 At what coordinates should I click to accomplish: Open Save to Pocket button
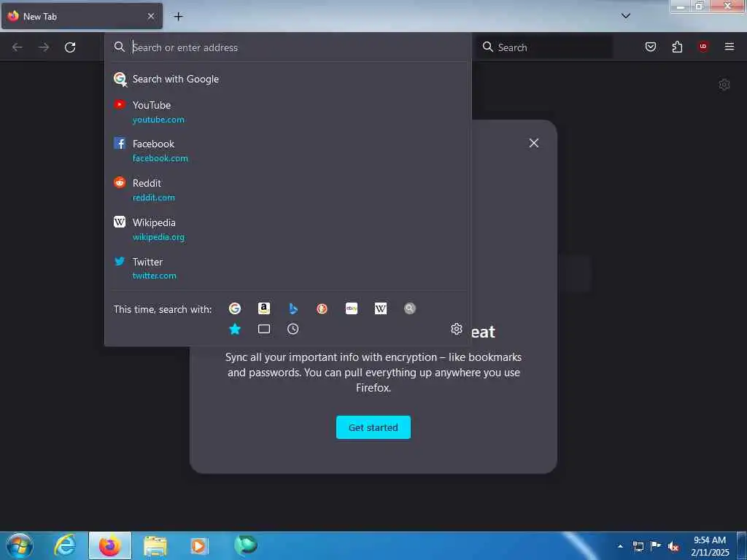(651, 47)
